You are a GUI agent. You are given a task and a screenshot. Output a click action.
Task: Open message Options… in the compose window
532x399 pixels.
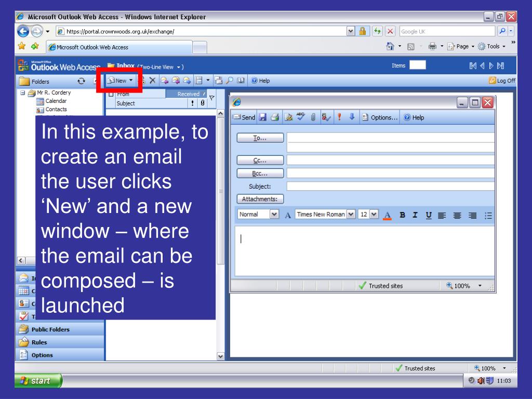(x=379, y=117)
